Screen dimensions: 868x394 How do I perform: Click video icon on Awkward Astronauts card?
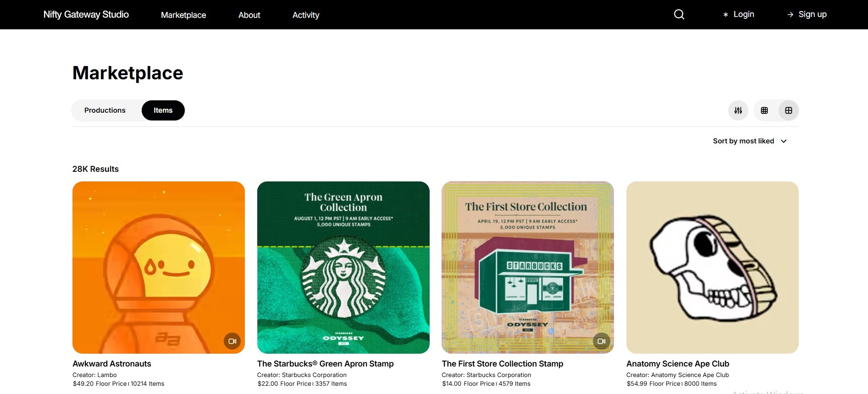pos(232,341)
